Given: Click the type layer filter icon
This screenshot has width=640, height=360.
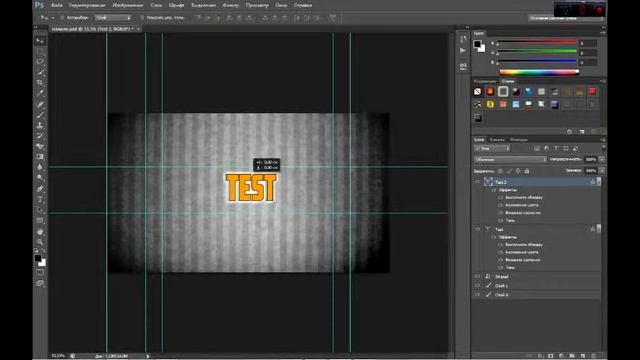Looking at the screenshot, I should pos(556,148).
